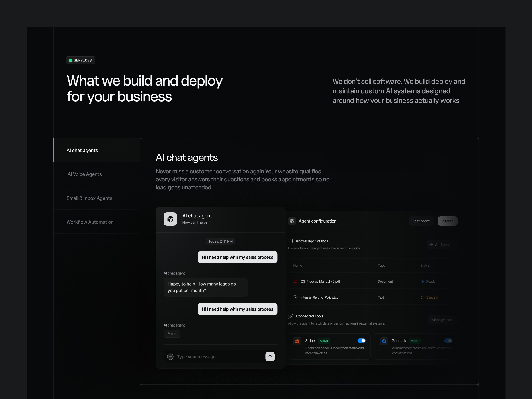Click the Knowledge Sources database icon

(x=291, y=241)
